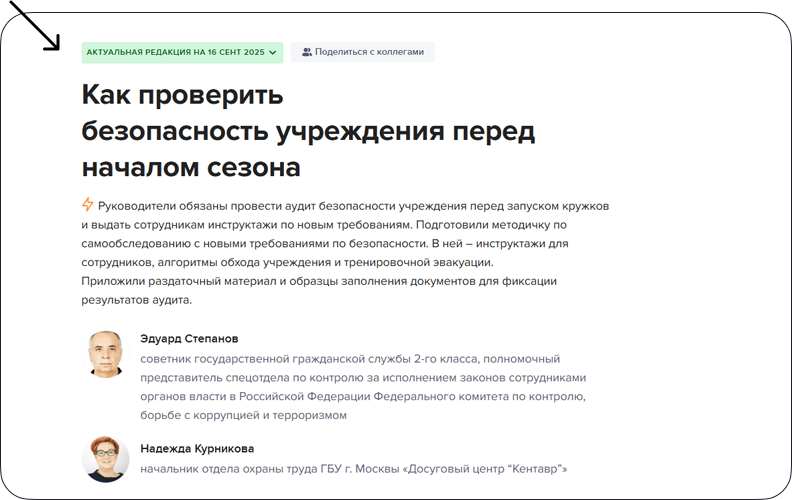Open the 'Актуальная редакция на 16 сент 2025' dropdown
Viewport: 792px width, 500px height.
pyautogui.click(x=175, y=52)
